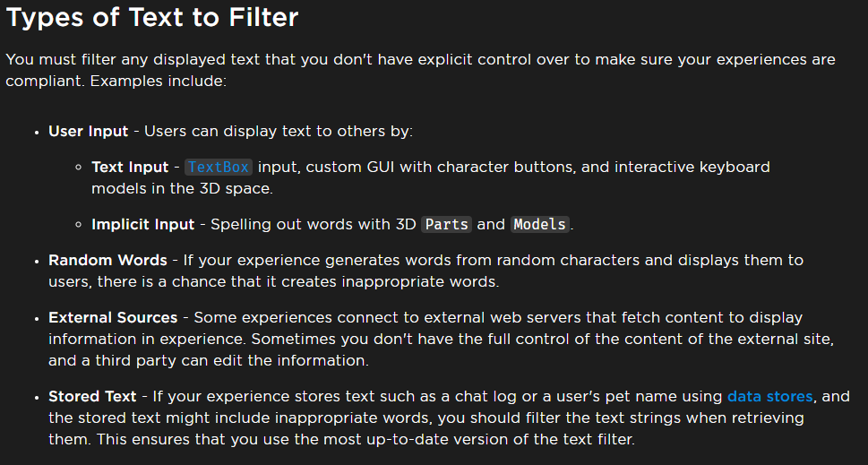Viewport: 868px width, 465px height.
Task: Click the Implicit Input bold label
Action: coord(142,224)
